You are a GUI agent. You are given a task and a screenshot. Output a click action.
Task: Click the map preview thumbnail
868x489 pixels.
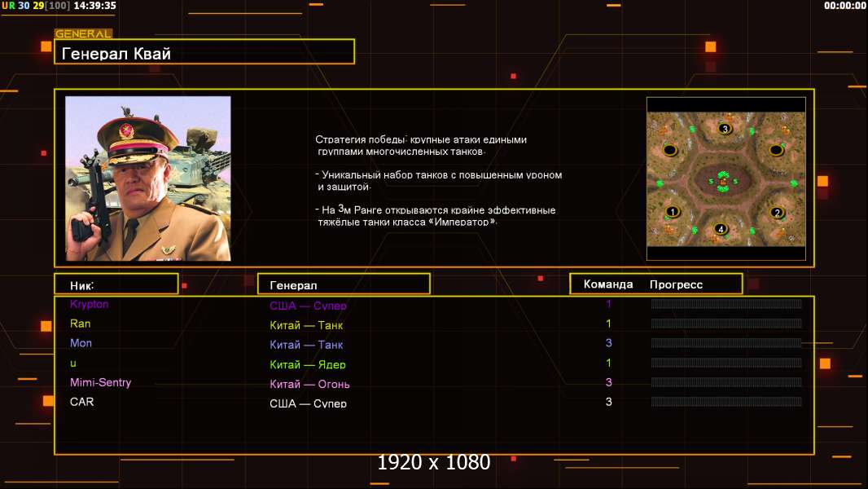pos(726,178)
